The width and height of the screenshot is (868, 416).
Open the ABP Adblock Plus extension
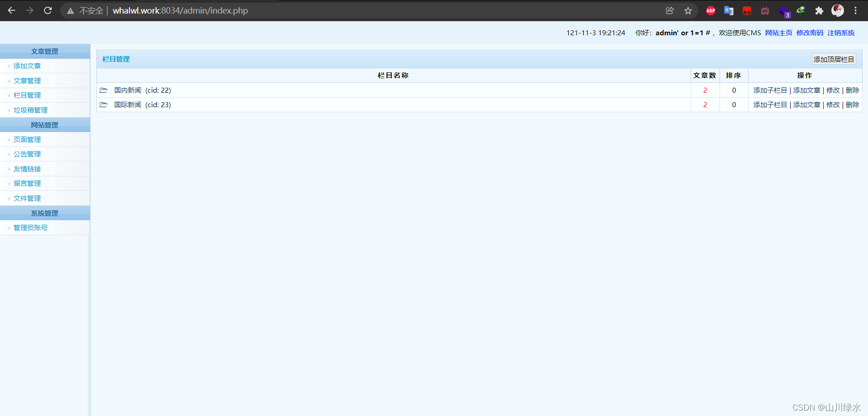(711, 10)
